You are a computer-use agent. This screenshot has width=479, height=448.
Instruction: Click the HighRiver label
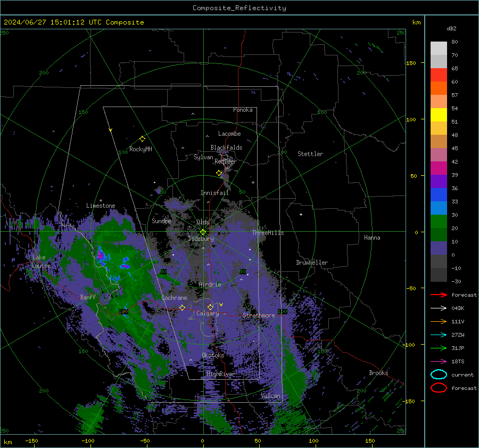coord(220,374)
